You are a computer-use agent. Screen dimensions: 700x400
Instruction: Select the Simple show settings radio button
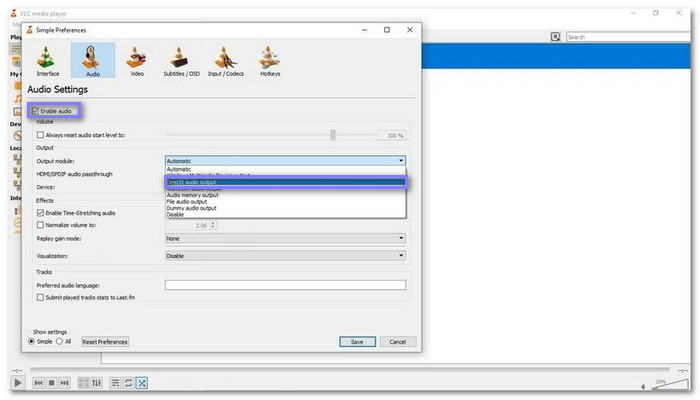click(x=32, y=342)
